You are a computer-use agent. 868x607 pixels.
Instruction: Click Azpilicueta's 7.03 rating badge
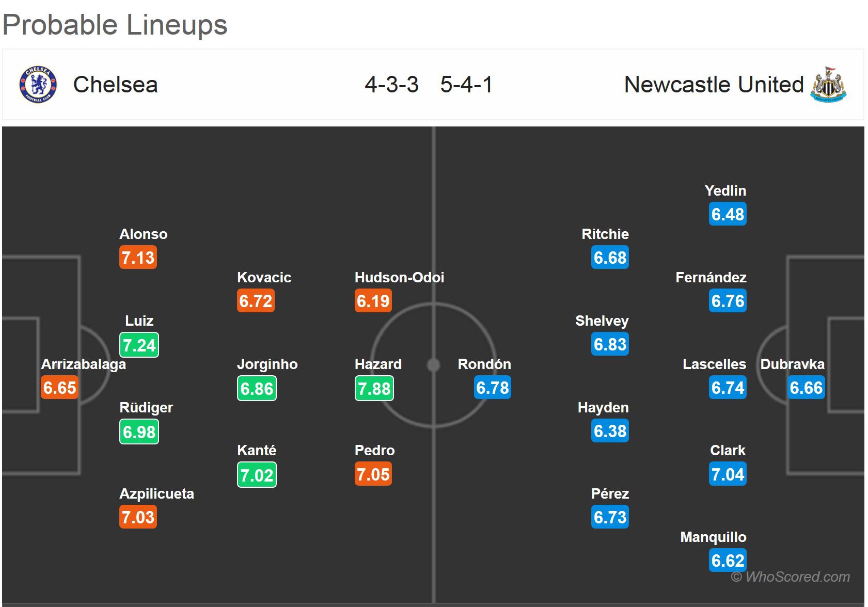pyautogui.click(x=138, y=517)
